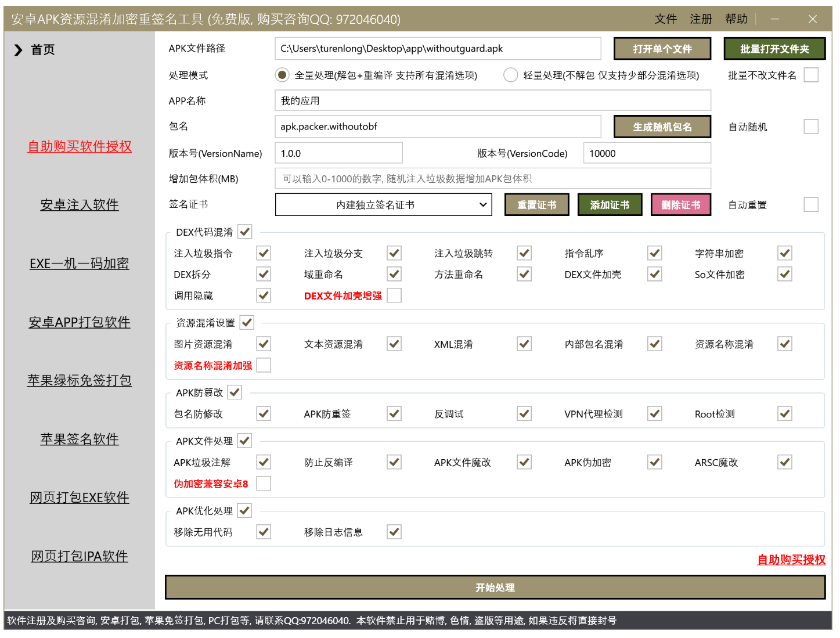Open the 安卓注入软件 page from sidebar
The height and width of the screenshot is (638, 840).
pyautogui.click(x=80, y=205)
